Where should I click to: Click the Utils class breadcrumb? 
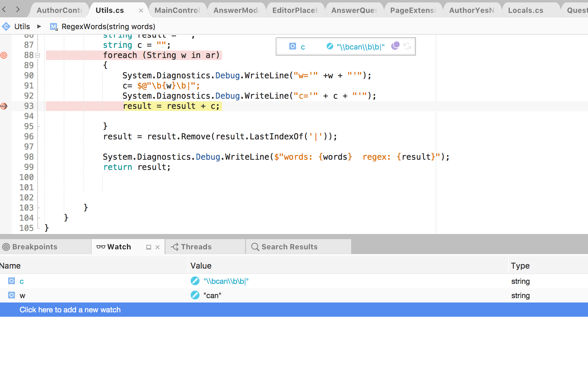[x=22, y=26]
